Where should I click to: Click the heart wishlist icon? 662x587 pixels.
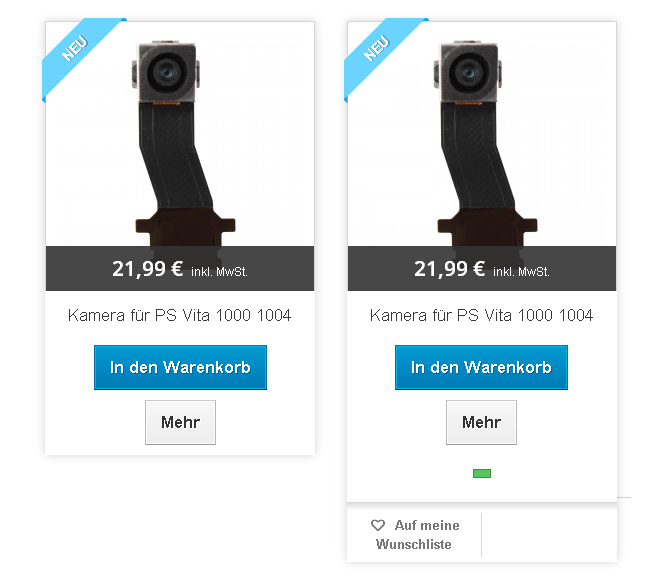(x=377, y=525)
